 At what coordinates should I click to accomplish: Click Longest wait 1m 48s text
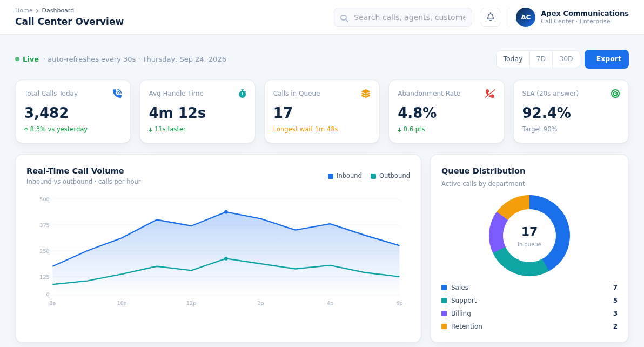pyautogui.click(x=306, y=129)
